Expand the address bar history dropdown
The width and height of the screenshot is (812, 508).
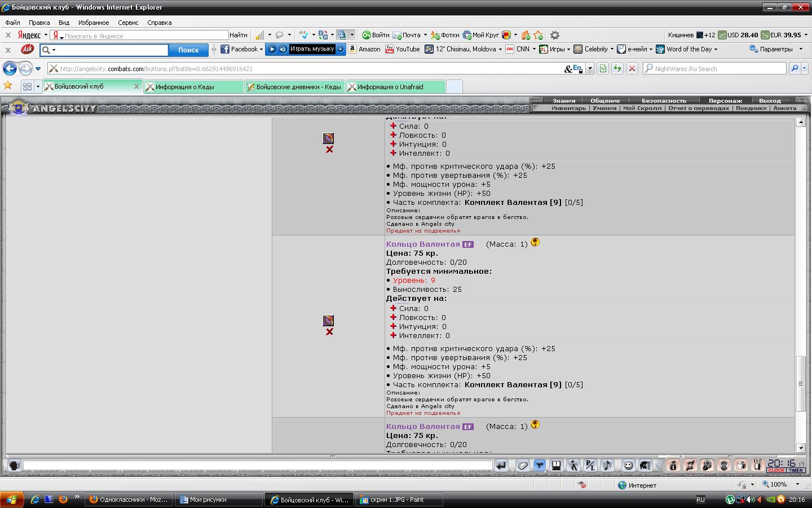click(590, 69)
